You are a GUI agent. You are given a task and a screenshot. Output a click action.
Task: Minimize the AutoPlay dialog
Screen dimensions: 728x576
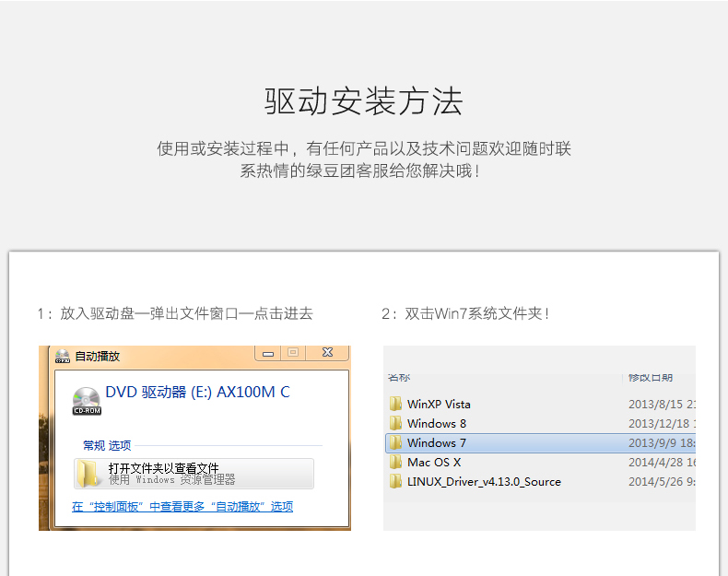coord(268,353)
